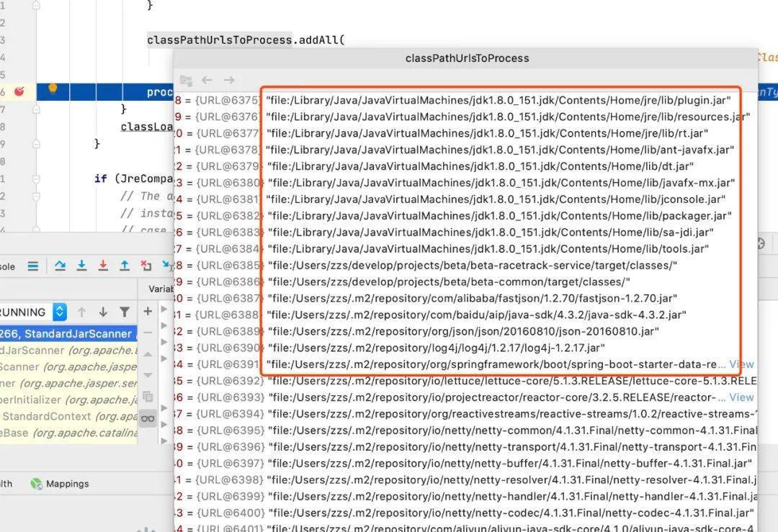Click the back arrow in classPathUrlsToProcess popup

tap(207, 80)
